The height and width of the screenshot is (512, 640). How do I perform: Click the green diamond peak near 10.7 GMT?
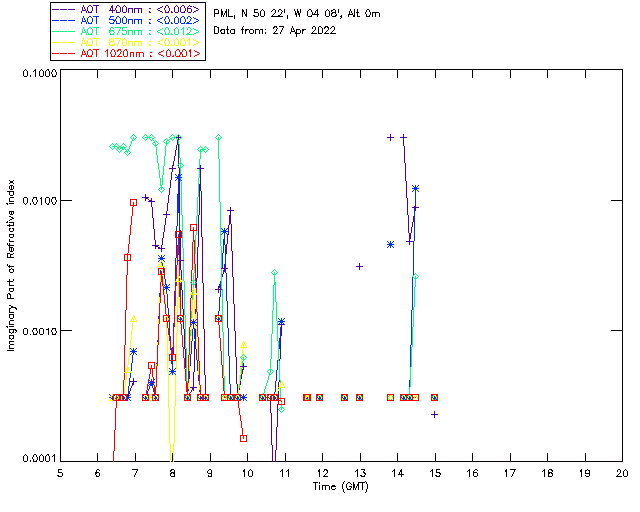(x=275, y=272)
